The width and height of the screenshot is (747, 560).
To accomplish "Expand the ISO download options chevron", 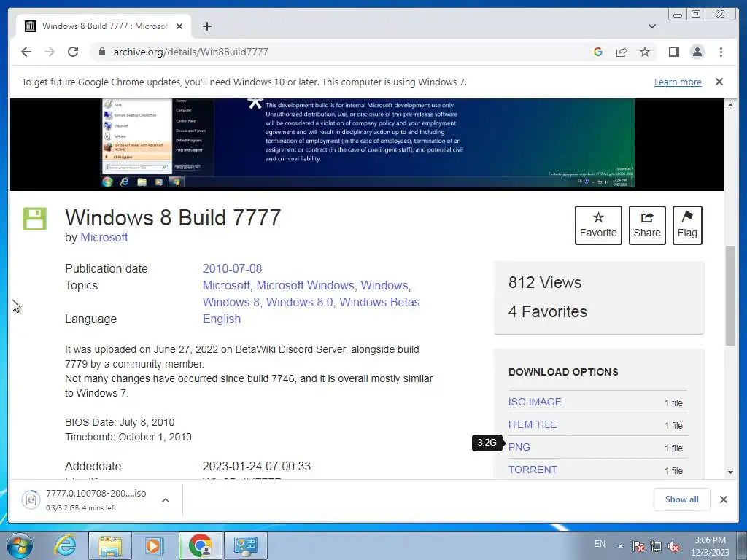I will pyautogui.click(x=166, y=500).
